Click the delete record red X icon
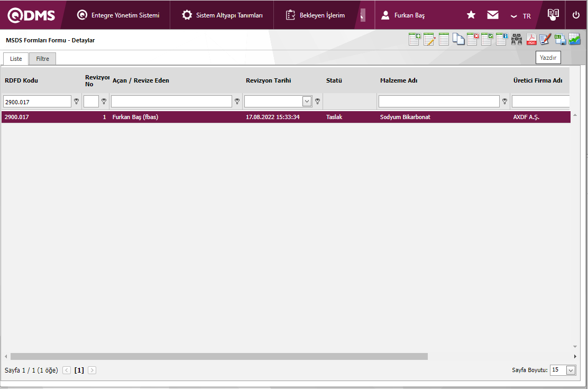The image size is (588, 389). click(473, 39)
